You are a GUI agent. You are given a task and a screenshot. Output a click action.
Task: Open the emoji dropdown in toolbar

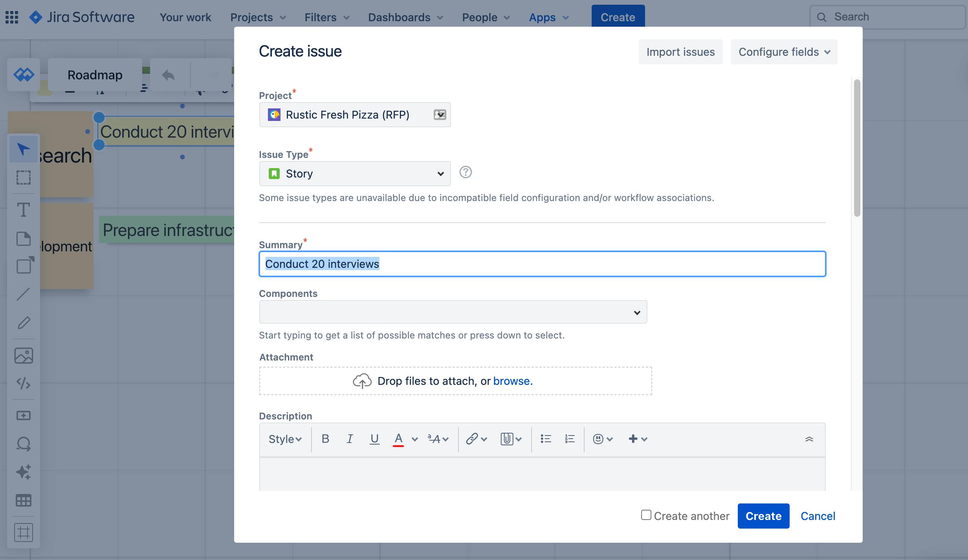tap(603, 439)
